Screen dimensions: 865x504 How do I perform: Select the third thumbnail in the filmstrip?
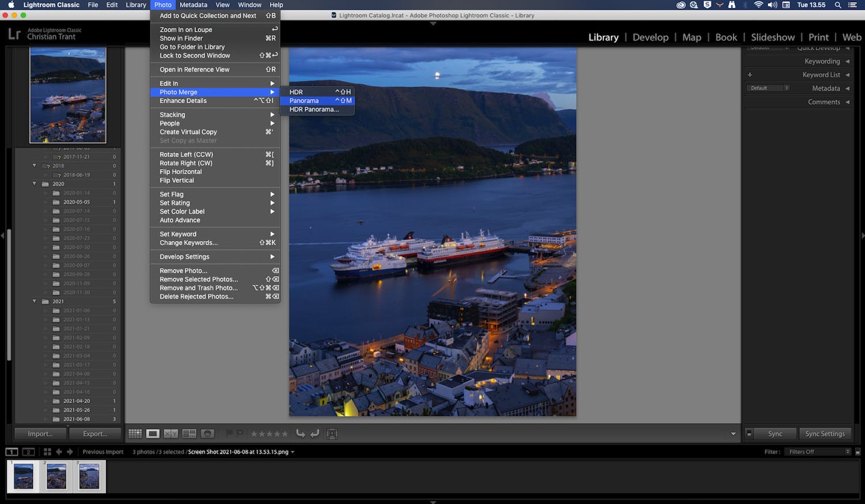pos(89,476)
